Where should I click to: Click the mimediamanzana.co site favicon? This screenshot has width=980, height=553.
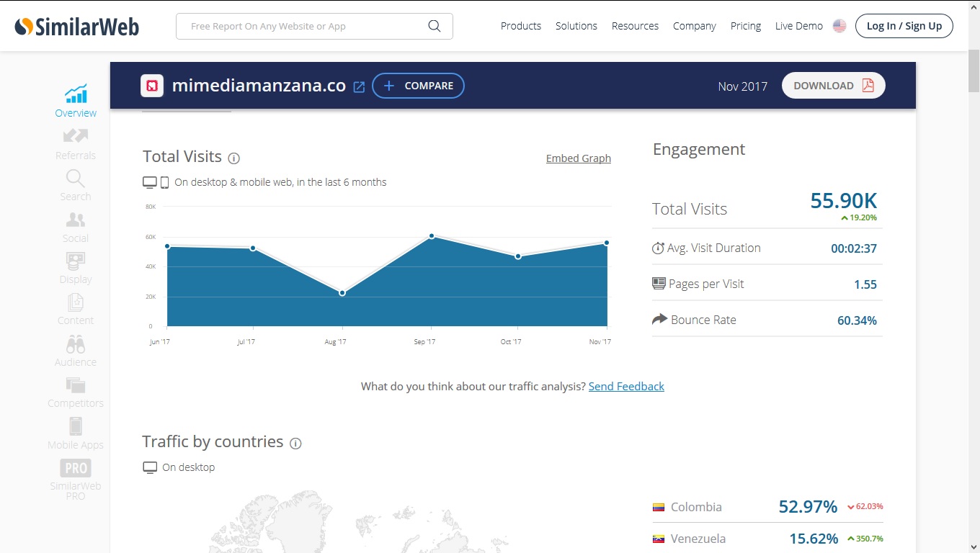pos(152,86)
